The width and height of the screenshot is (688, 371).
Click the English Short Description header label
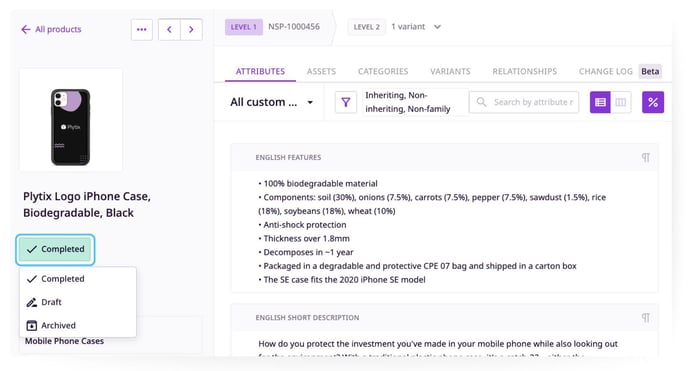pos(307,317)
